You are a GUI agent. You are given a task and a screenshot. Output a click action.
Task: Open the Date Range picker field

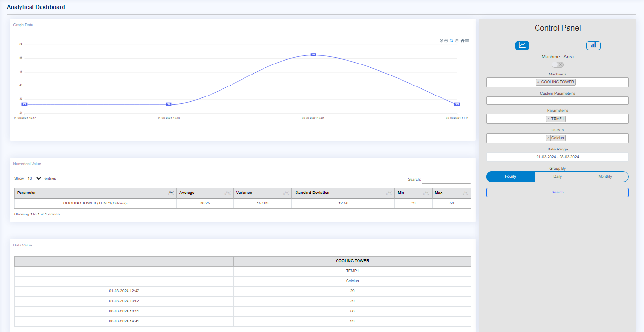[557, 157]
